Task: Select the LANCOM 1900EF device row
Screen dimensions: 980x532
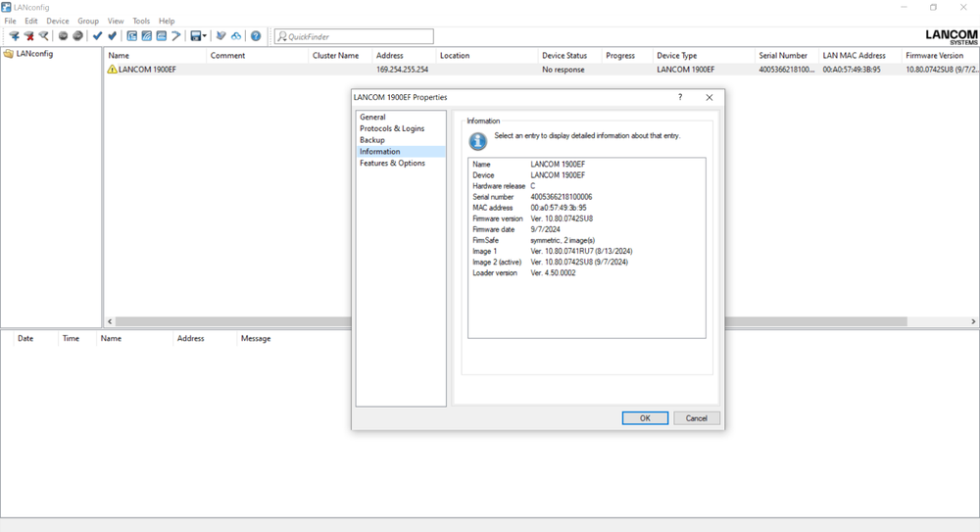Action: coord(541,70)
